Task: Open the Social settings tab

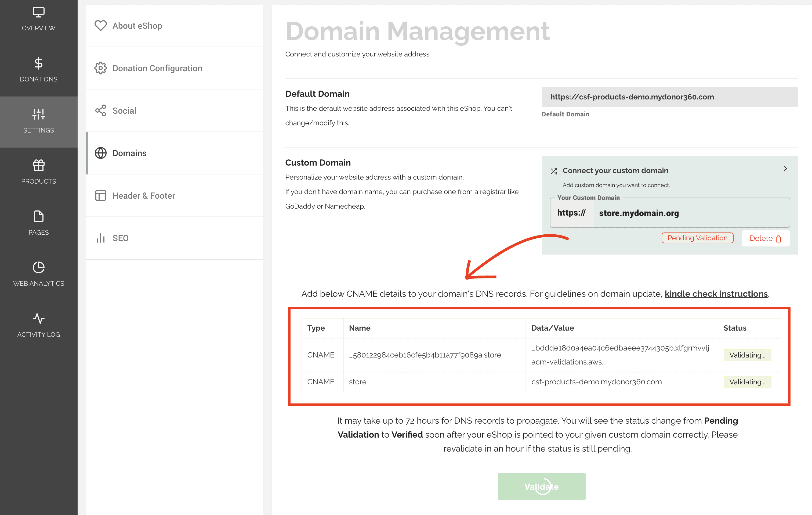Action: pyautogui.click(x=124, y=111)
